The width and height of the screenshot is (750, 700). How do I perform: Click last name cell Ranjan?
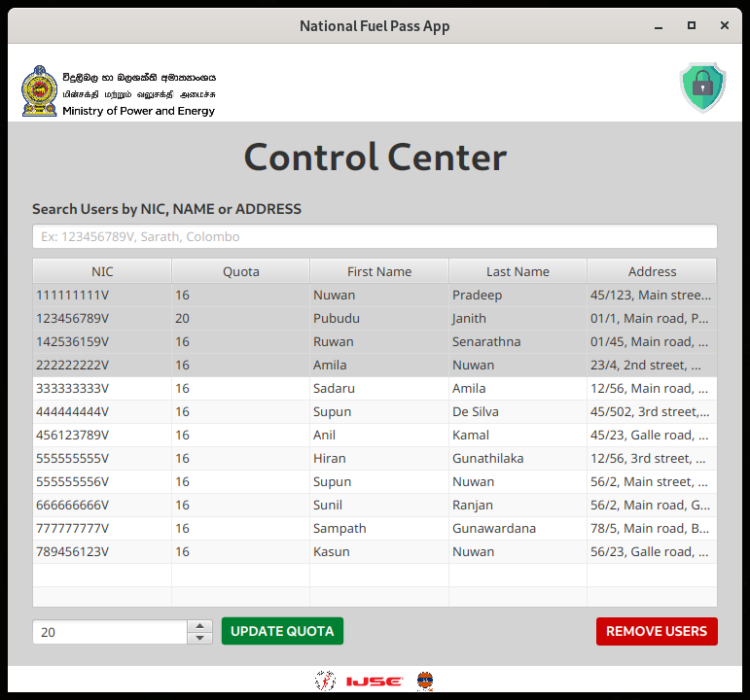[518, 505]
